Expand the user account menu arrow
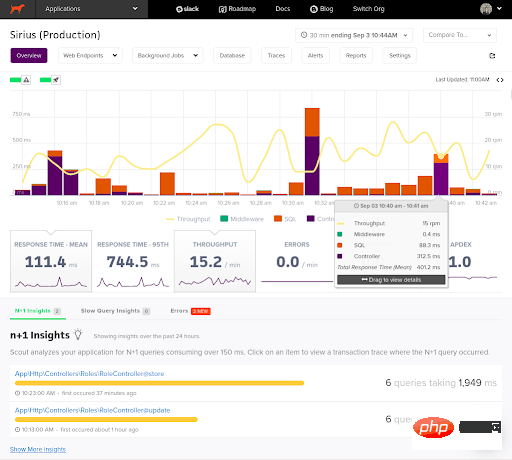The image size is (512, 460). point(499,9)
